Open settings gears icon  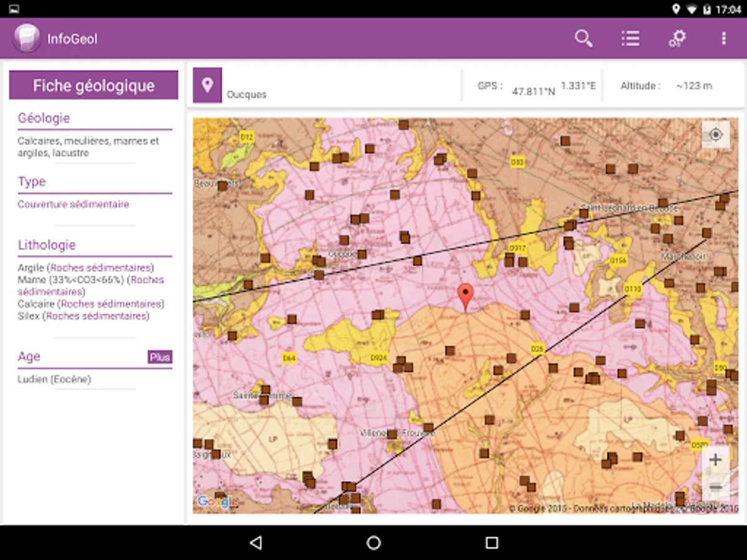(x=677, y=39)
